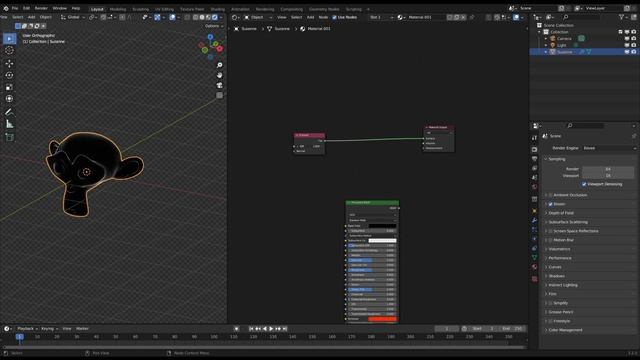Switch to the UV Editing workspace tab
The width and height of the screenshot is (640, 360).
click(x=164, y=9)
